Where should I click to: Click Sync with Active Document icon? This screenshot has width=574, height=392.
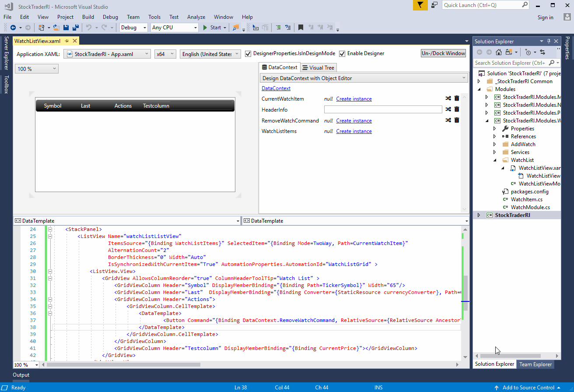542,52
